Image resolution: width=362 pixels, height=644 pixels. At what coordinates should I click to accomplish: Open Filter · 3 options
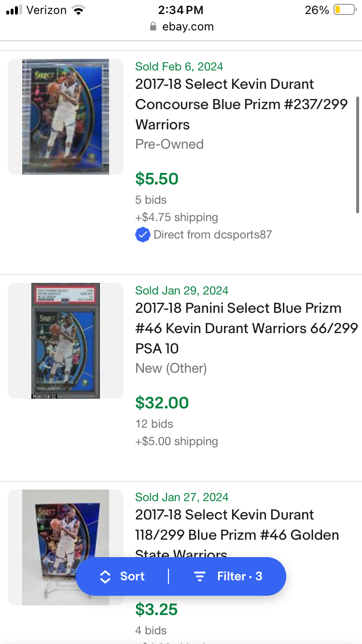228,576
